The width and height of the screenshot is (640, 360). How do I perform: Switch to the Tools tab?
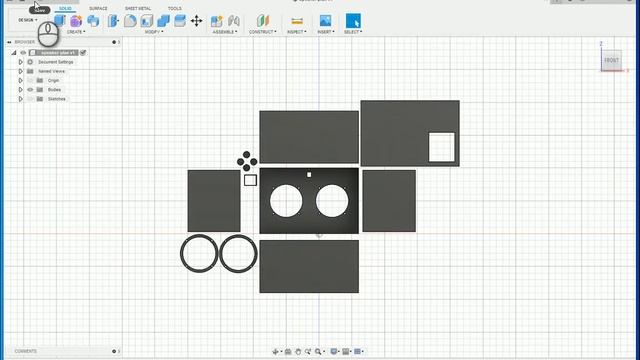pos(175,8)
